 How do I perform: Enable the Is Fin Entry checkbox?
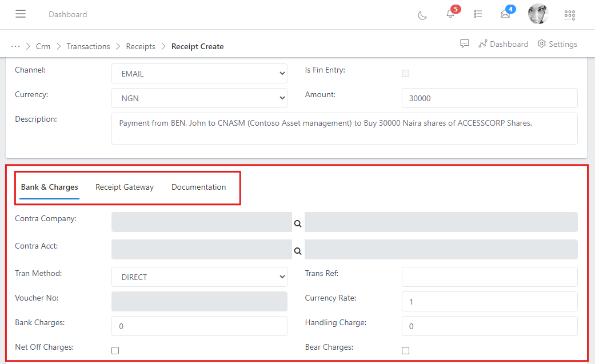coord(405,73)
